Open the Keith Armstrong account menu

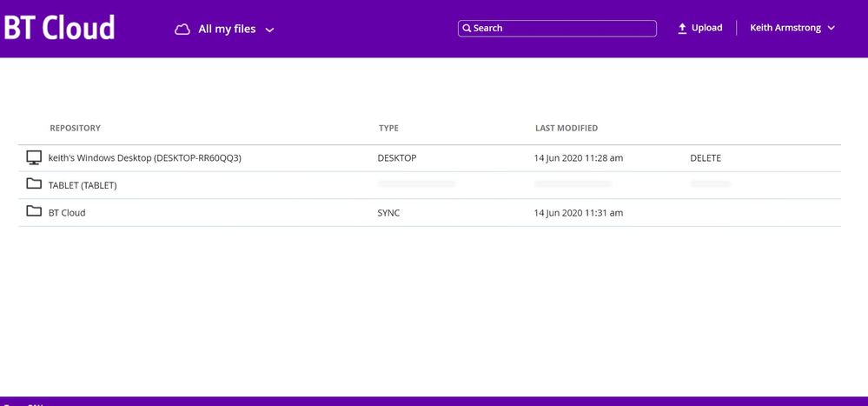click(792, 28)
